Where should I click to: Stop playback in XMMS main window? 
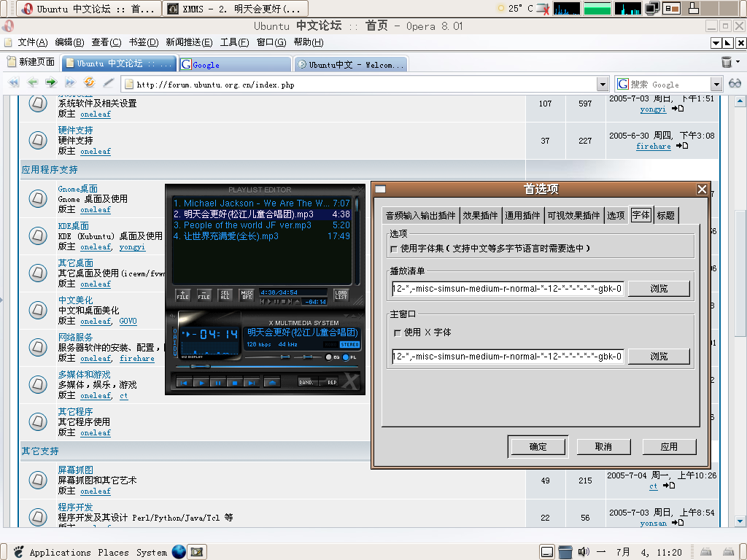pos(235,382)
